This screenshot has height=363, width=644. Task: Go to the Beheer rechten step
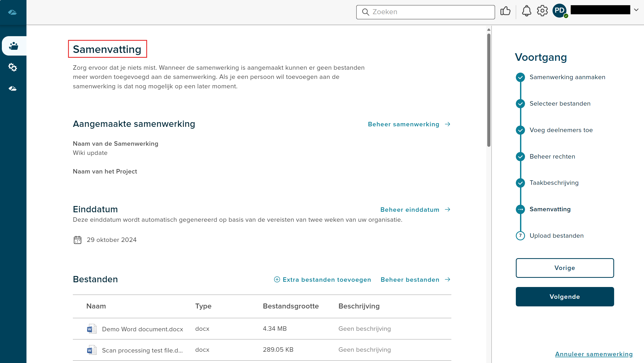coord(552,156)
